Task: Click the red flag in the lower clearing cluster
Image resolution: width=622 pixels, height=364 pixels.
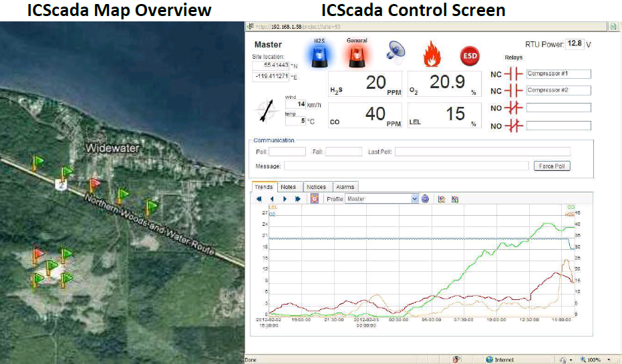Action: [37, 254]
